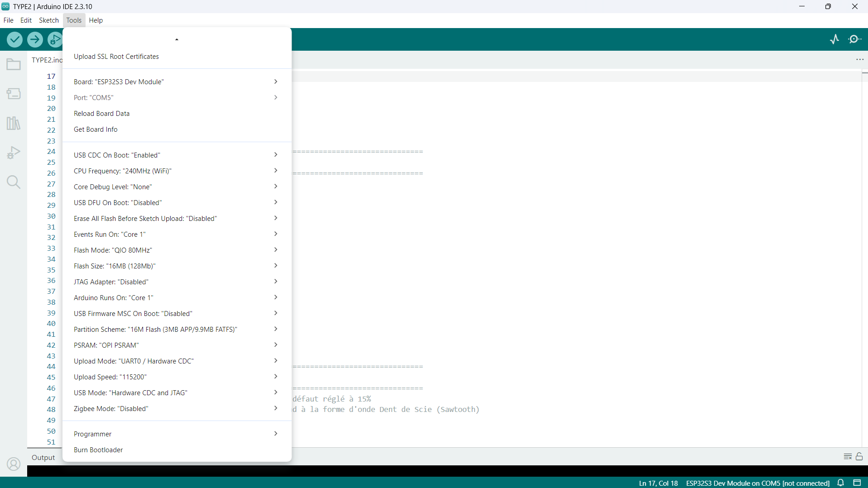Open the Boards Manager sidebar
Screen dimensions: 868x488
coord(14,94)
